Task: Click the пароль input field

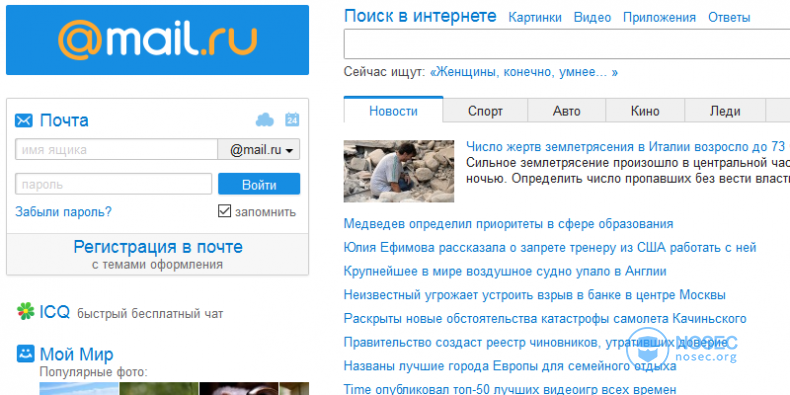Action: (x=113, y=184)
